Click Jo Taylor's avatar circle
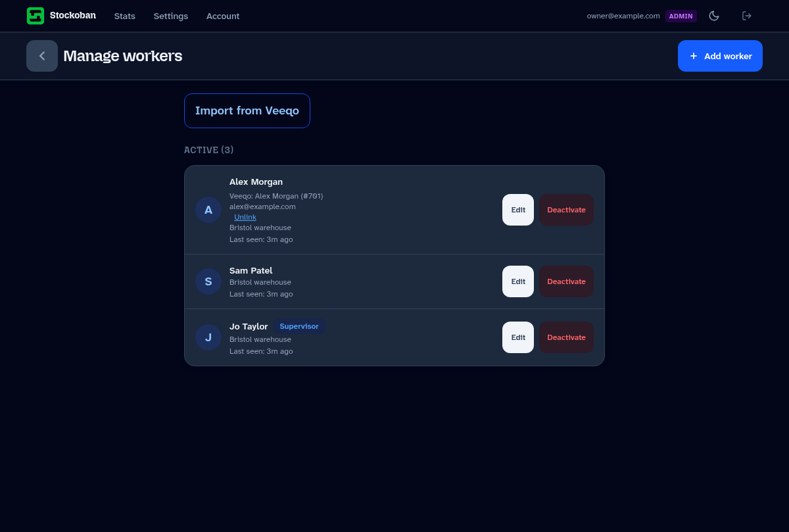This screenshot has height=532, width=789. (x=208, y=337)
